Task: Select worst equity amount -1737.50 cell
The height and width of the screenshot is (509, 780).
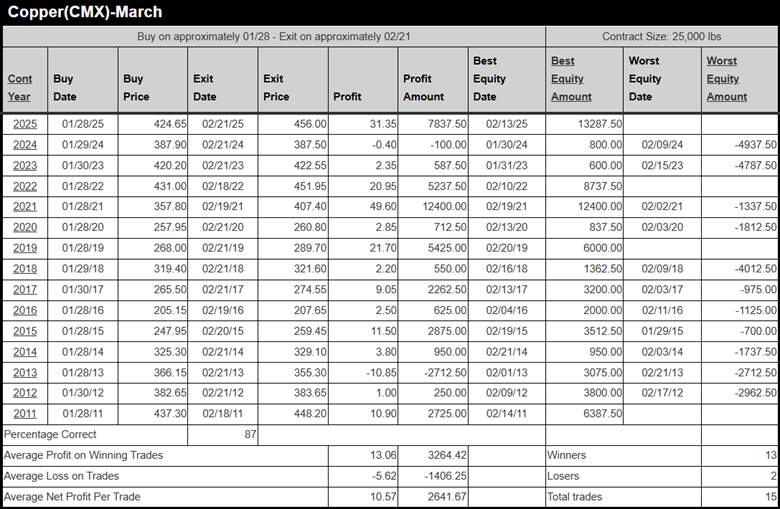Action: (x=740, y=352)
